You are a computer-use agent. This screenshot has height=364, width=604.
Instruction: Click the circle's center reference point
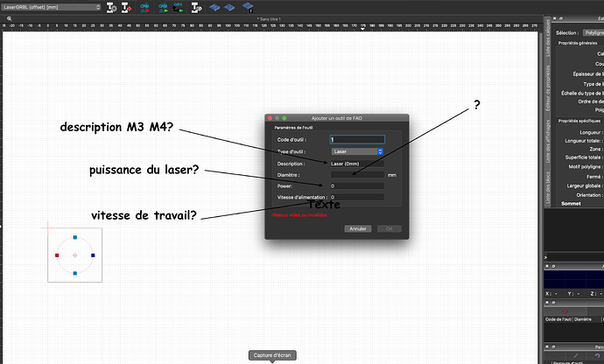coord(75,255)
